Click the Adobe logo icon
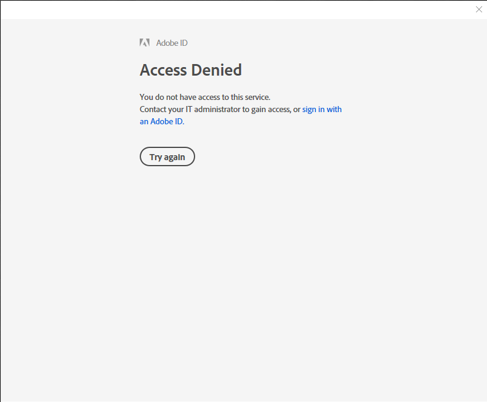Screen dimensions: 487x402 point(144,43)
